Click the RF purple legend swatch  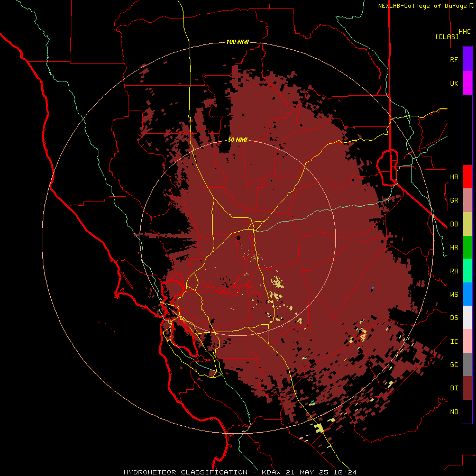point(467,59)
